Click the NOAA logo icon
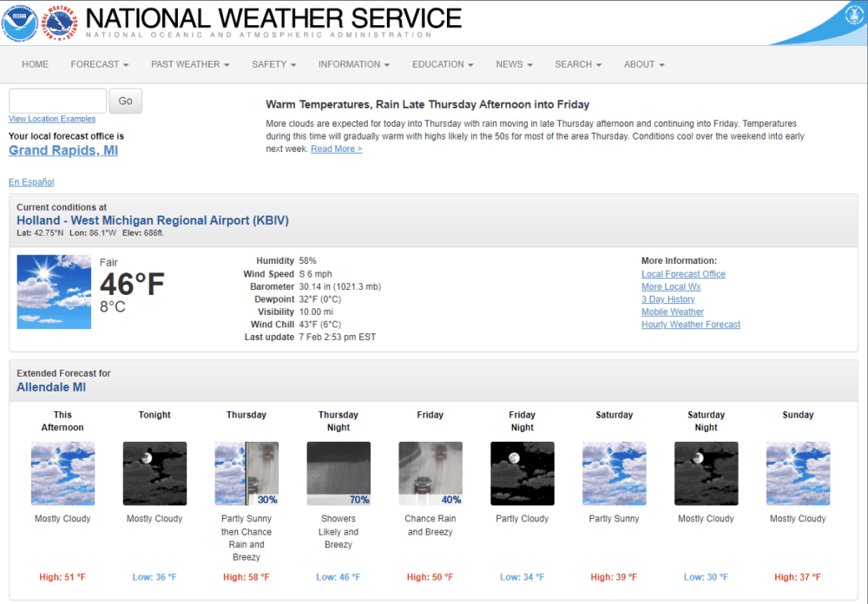868x604 pixels. (x=19, y=23)
